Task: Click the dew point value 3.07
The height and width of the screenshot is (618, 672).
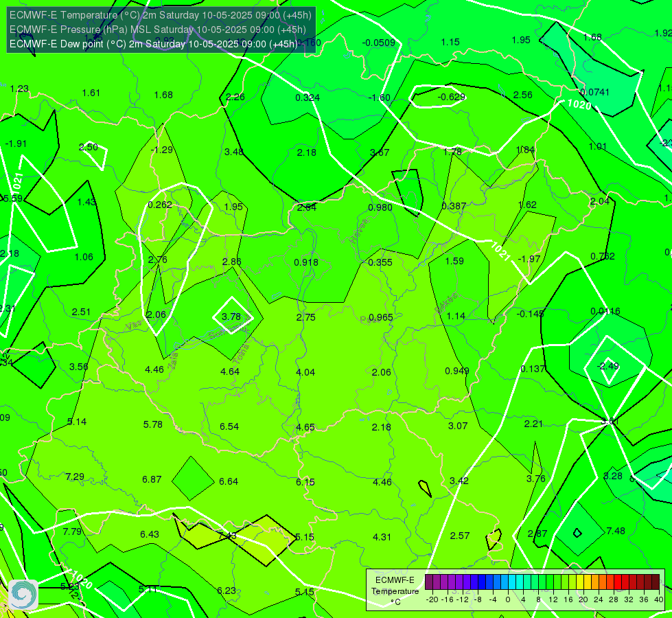Action: [x=458, y=426]
